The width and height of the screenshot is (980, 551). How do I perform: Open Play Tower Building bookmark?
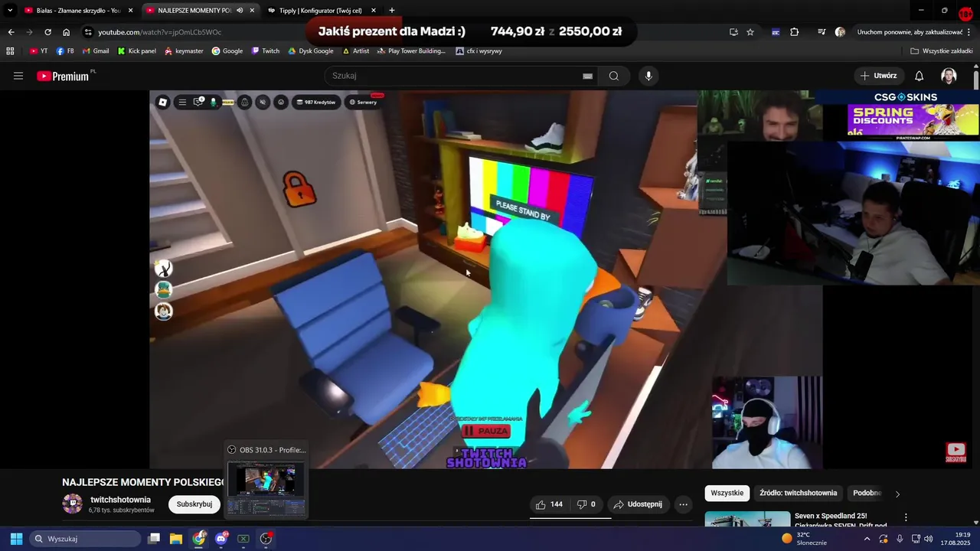[x=412, y=51]
